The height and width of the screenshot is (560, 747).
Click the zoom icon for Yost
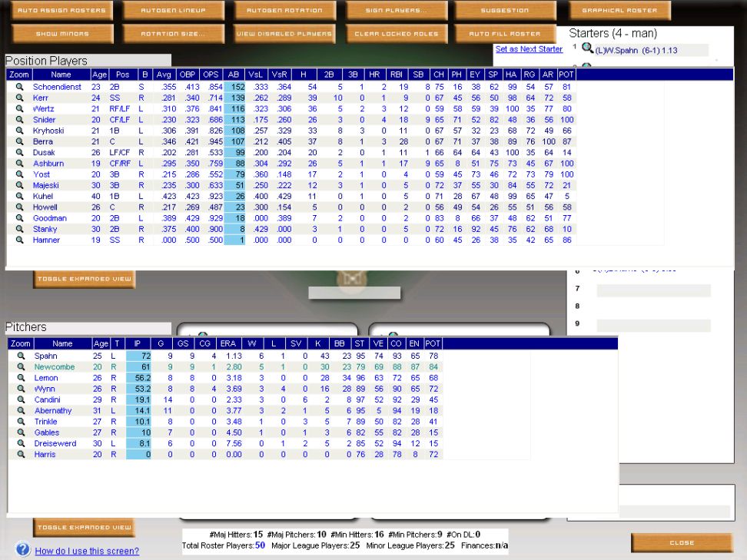click(x=19, y=174)
